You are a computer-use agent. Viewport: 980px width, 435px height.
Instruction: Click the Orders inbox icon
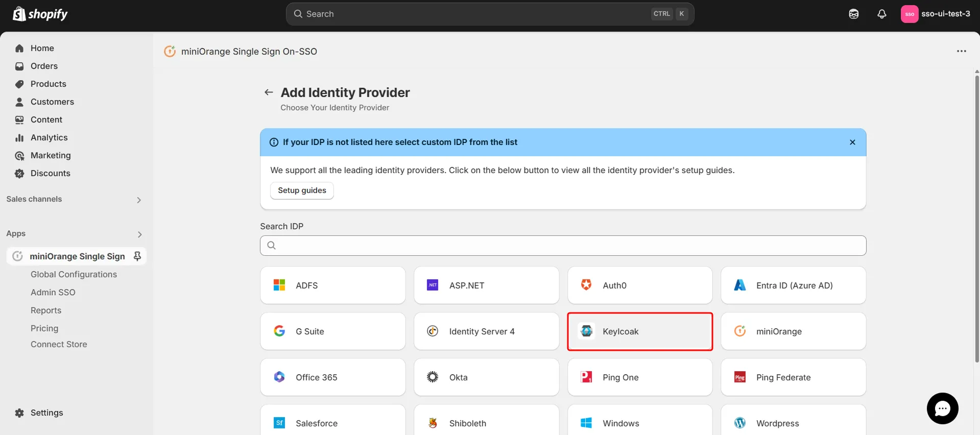[x=19, y=66]
